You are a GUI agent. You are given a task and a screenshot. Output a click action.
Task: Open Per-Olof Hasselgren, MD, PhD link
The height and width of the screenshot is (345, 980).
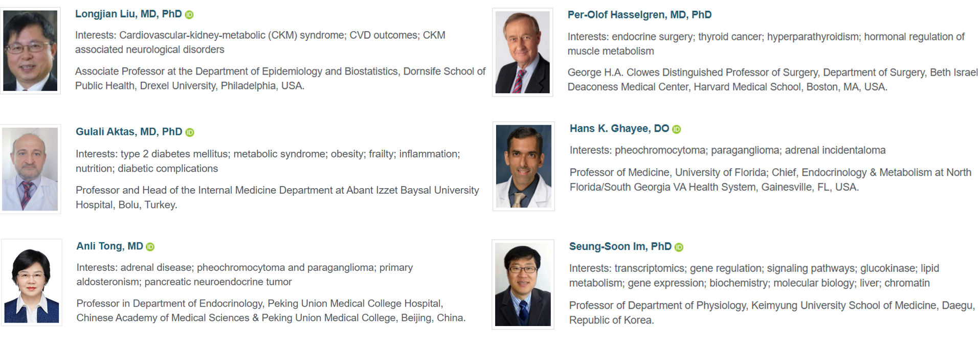[x=639, y=15]
